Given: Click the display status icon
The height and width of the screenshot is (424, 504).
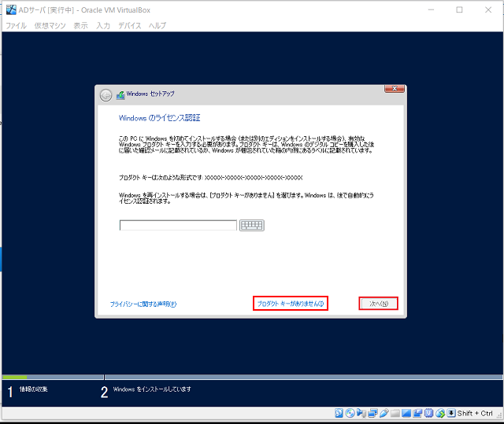Looking at the screenshot, I should click(x=406, y=413).
